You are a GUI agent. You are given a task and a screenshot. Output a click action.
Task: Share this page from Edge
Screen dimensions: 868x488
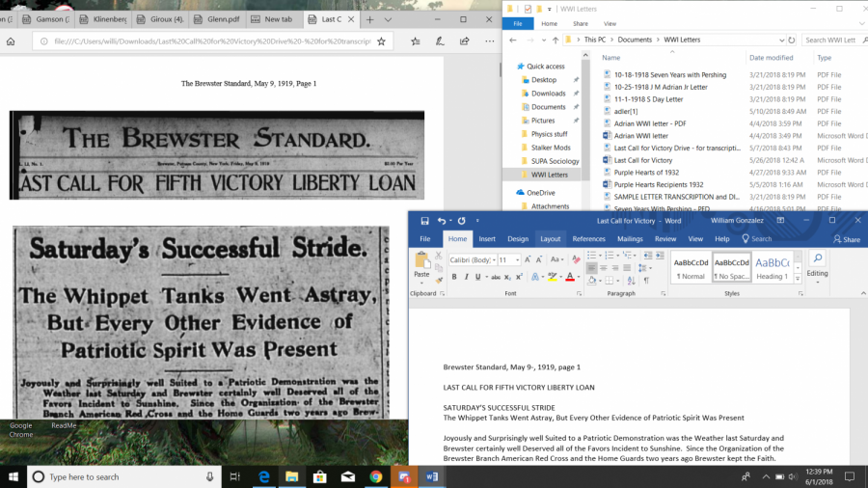click(x=465, y=41)
